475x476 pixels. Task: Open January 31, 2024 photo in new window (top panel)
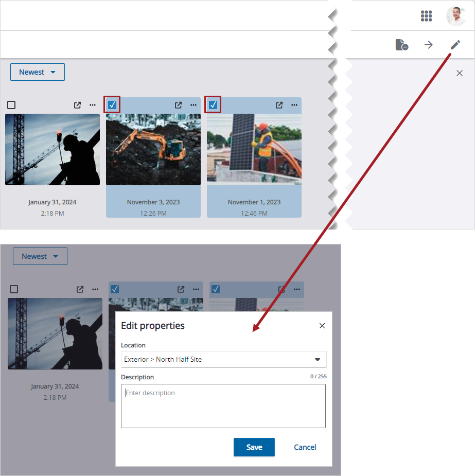[x=77, y=105]
